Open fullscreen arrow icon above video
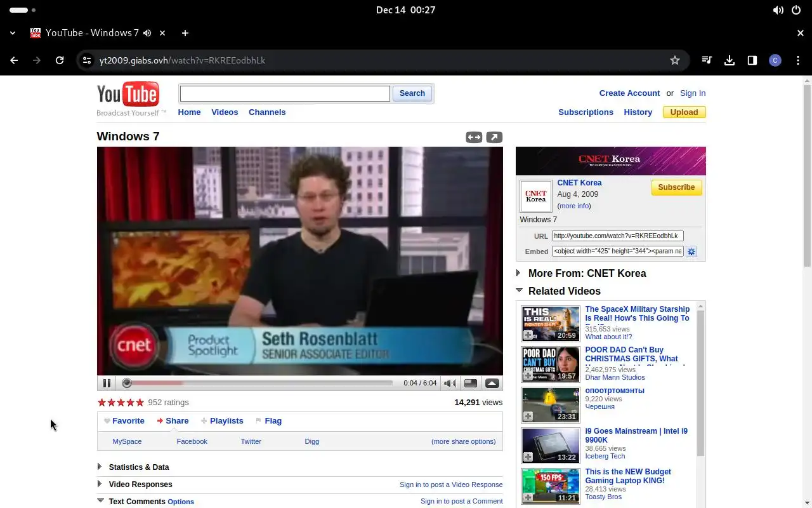812x508 pixels. tap(494, 137)
